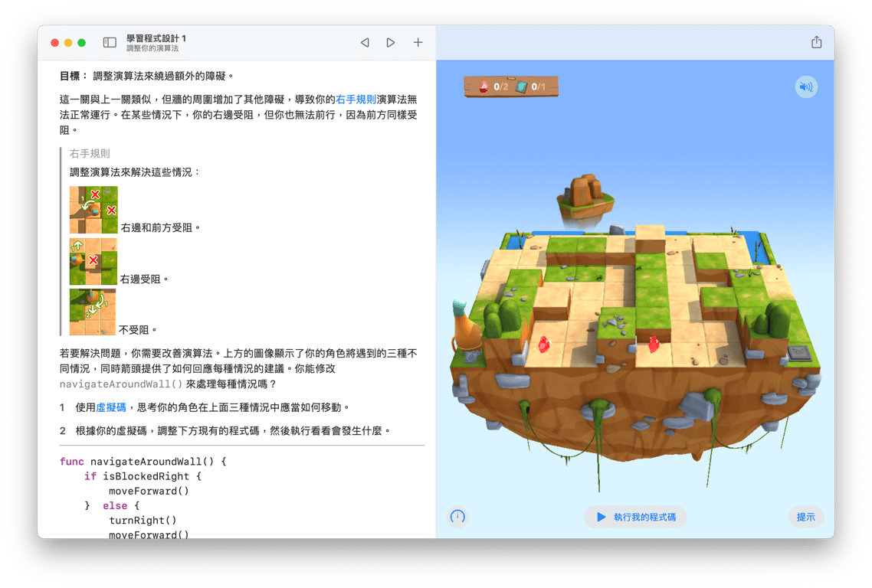Viewport: 872px width, 588px height.
Task: Click the page title 學習程式設計 1
Action: pos(156,38)
